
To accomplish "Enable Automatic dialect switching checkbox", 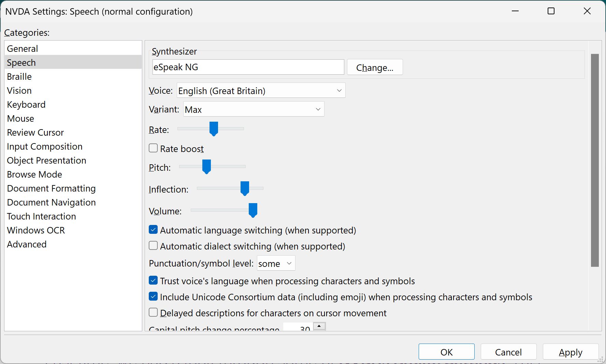I will (x=153, y=246).
